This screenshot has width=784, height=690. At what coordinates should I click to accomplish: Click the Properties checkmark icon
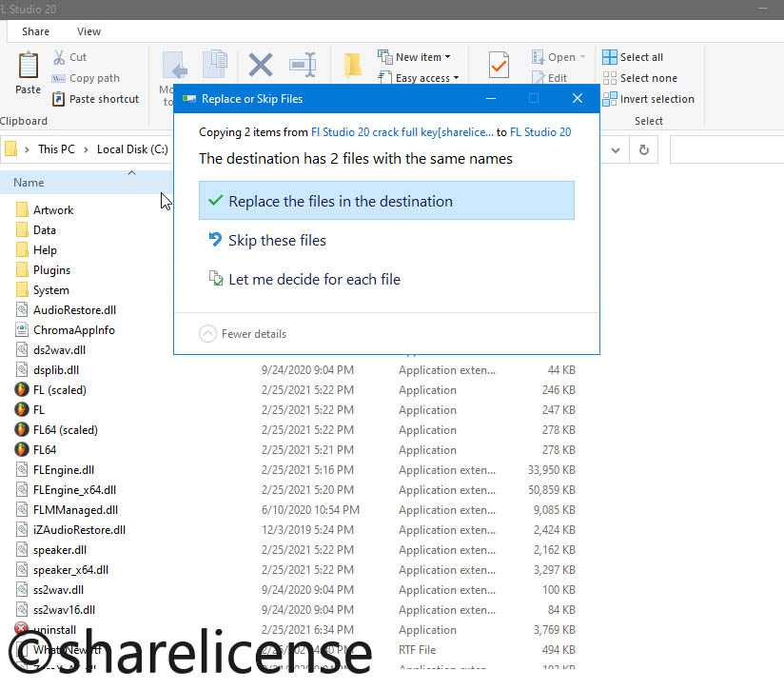pos(499,65)
